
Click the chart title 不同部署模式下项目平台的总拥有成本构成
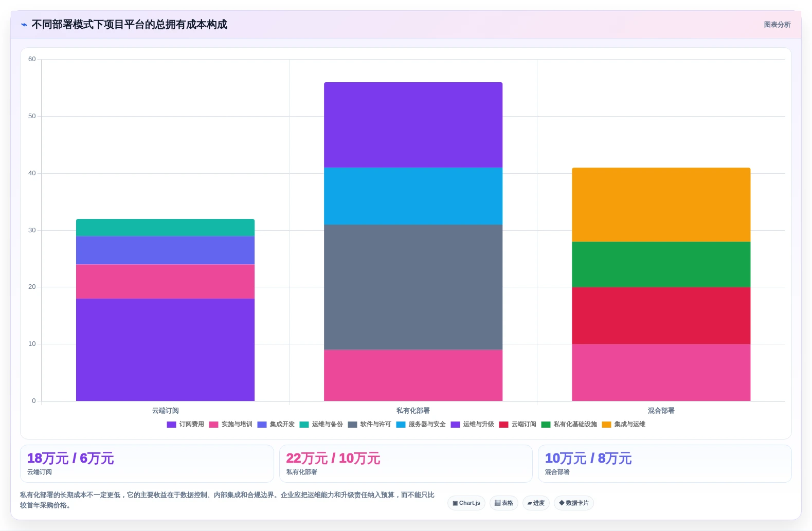pyautogui.click(x=129, y=25)
